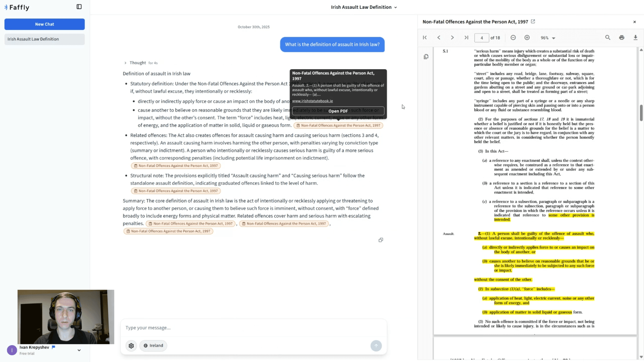Image resolution: width=644 pixels, height=362 pixels.
Task: Go to first page in PDF viewer
Action: [x=425, y=38]
